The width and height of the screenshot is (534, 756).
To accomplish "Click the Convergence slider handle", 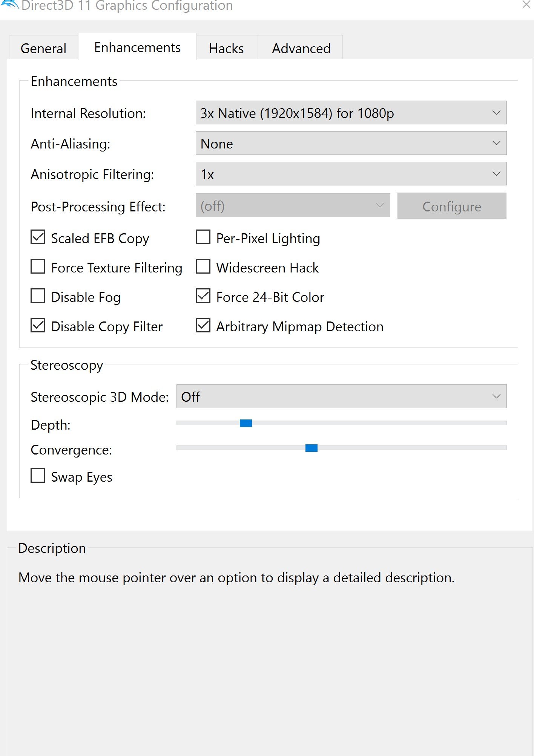I will point(311,448).
